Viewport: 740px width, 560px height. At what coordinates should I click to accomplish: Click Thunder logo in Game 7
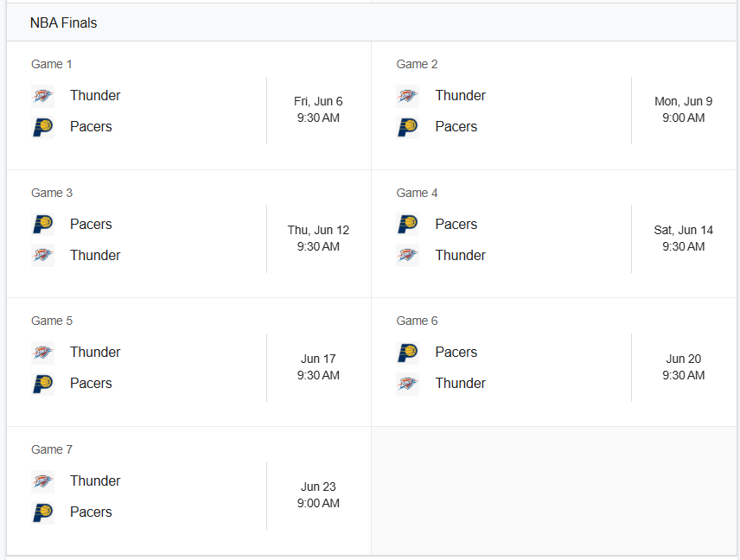click(42, 481)
